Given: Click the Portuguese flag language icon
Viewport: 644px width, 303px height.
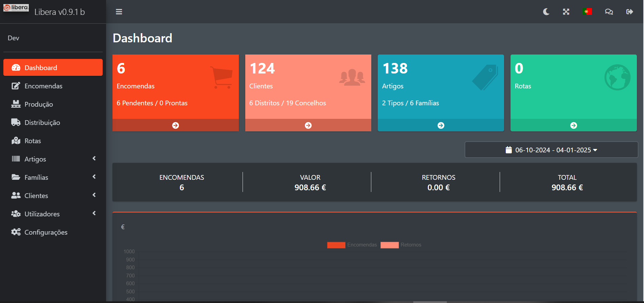Looking at the screenshot, I should pyautogui.click(x=587, y=12).
